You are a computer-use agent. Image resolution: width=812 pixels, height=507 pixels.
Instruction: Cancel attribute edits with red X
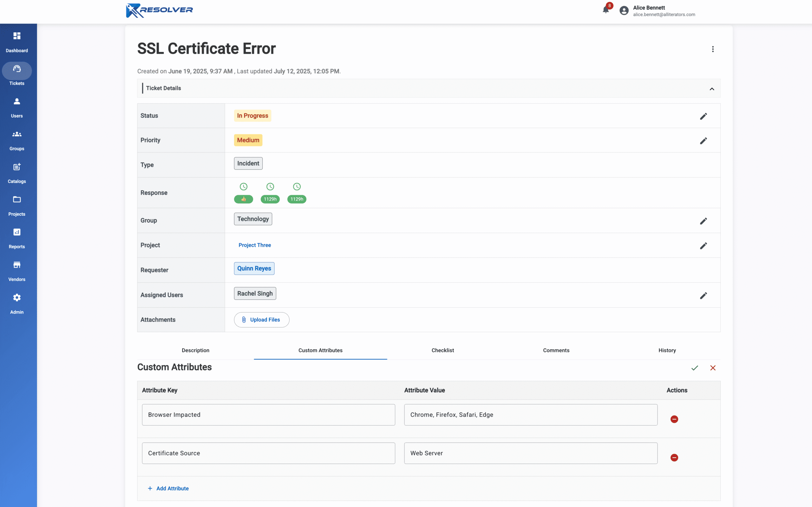[x=713, y=368]
